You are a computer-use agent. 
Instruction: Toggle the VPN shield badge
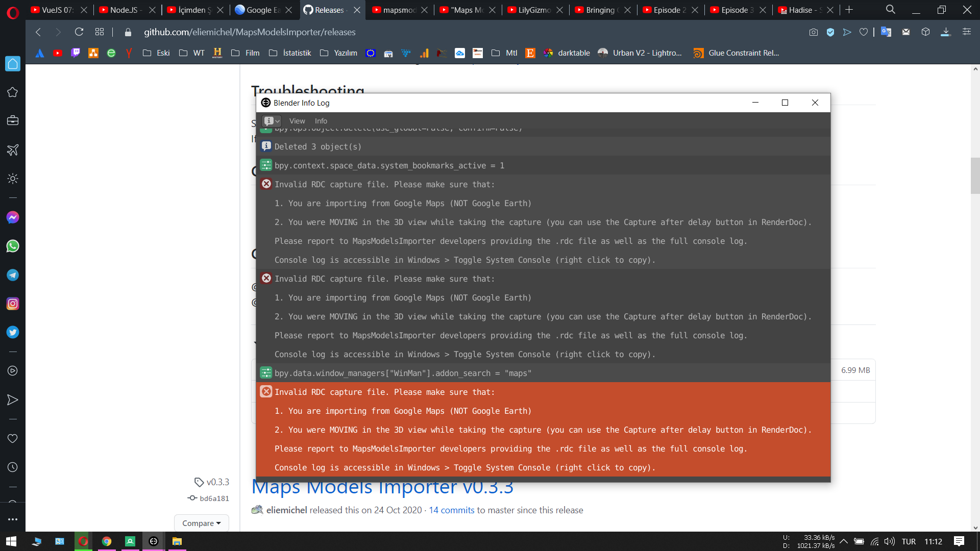coord(830,32)
